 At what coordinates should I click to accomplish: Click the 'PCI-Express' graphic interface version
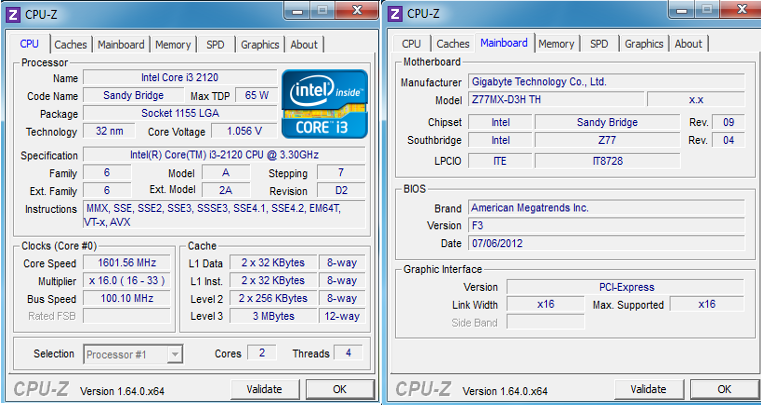[625, 287]
